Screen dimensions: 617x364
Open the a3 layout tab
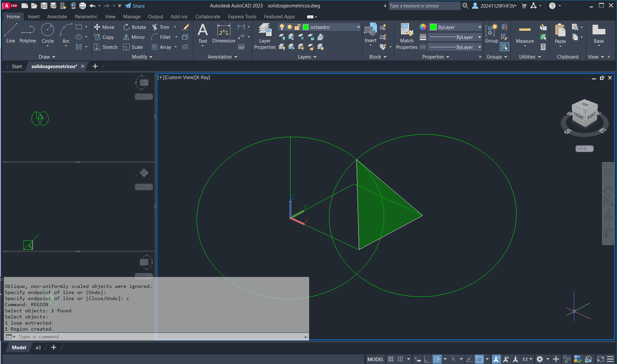click(x=38, y=348)
